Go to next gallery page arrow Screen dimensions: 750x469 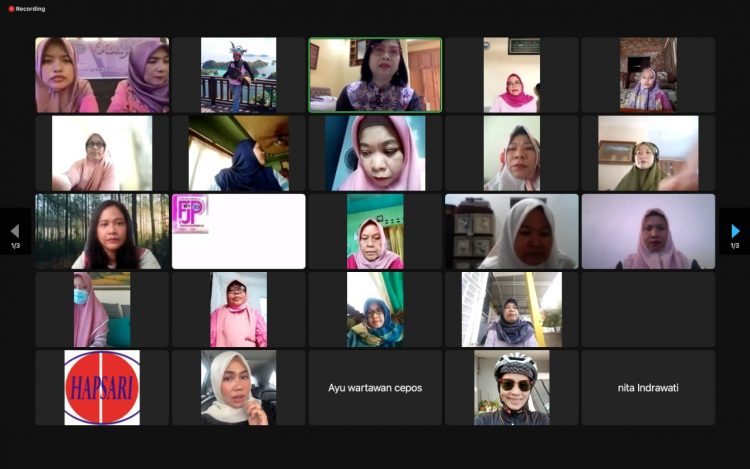[736, 230]
